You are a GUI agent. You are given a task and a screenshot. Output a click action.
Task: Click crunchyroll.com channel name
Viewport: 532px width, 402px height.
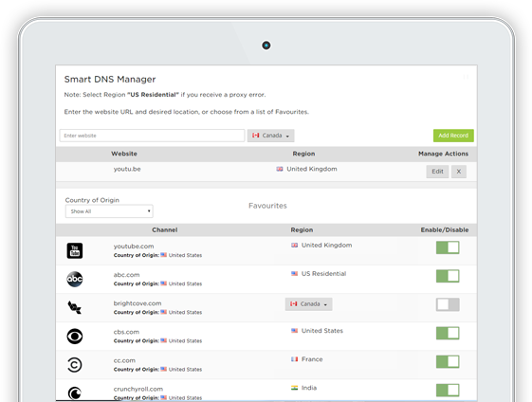138,389
